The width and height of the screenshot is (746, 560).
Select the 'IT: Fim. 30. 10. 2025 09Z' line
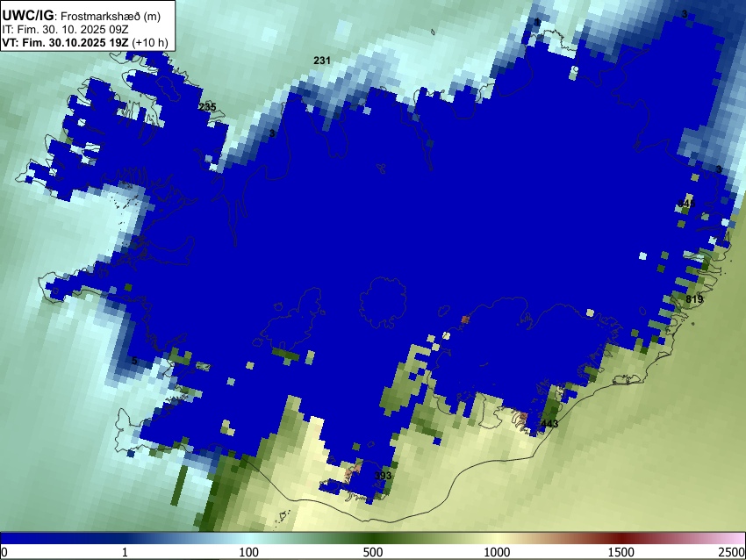(x=66, y=30)
